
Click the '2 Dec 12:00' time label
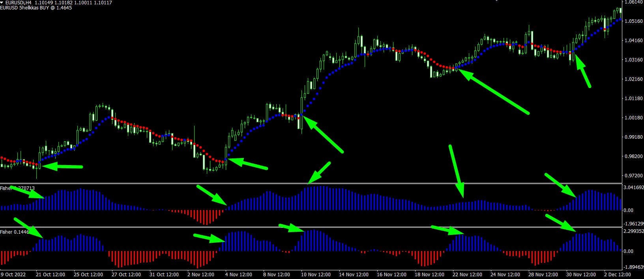[x=618, y=275]
